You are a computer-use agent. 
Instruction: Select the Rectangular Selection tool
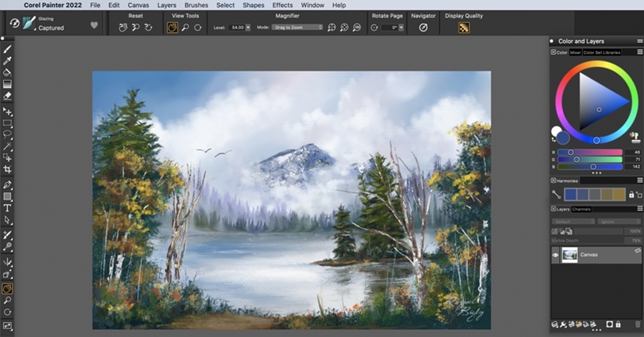[7, 123]
